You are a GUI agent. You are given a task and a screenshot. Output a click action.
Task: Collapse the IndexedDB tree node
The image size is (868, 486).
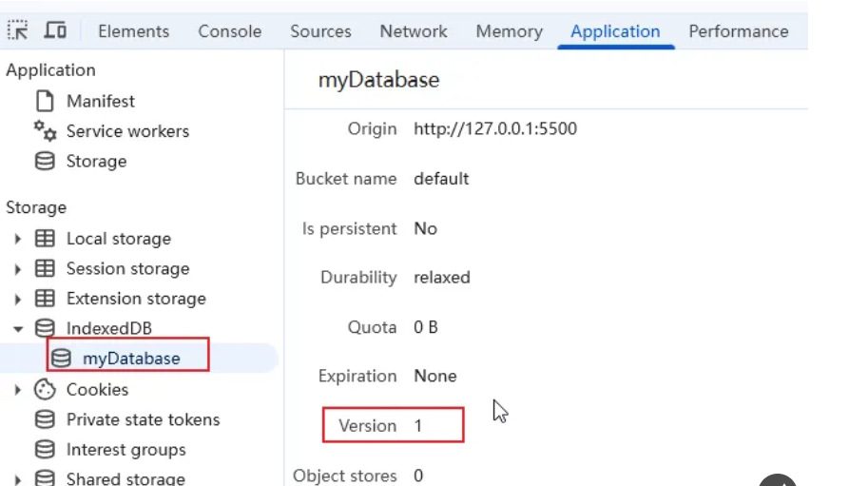pos(18,329)
